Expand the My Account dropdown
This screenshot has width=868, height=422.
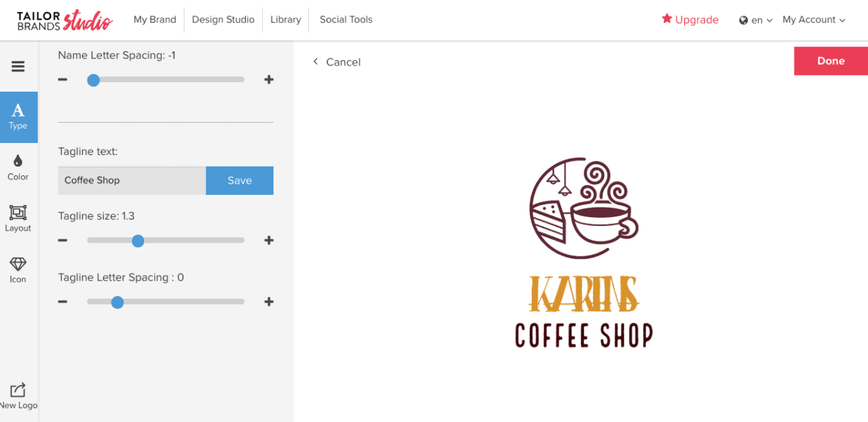(x=813, y=20)
